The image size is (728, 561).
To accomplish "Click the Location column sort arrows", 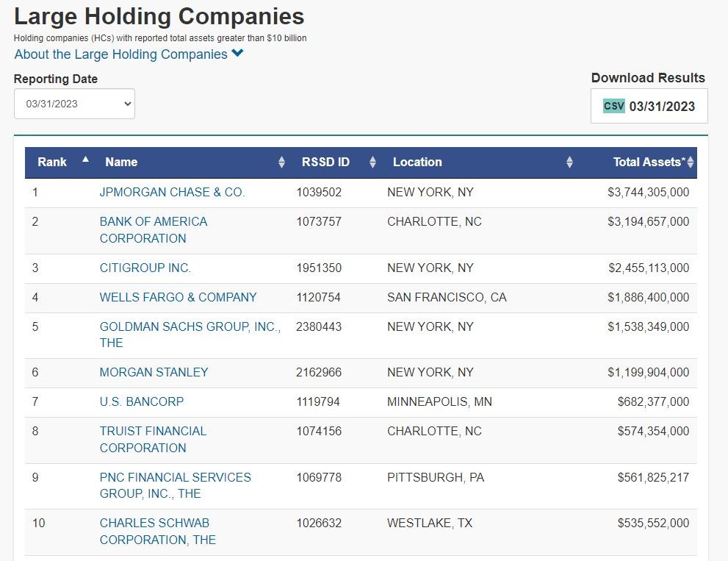I will tap(569, 162).
